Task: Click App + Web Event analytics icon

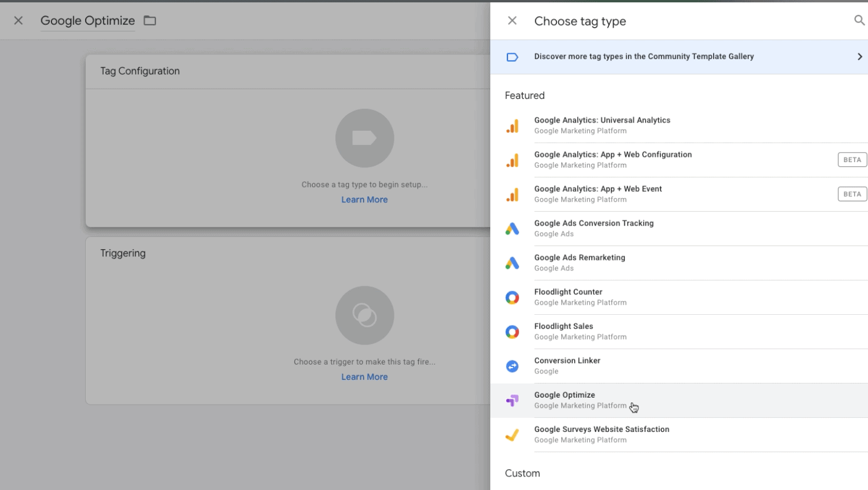Action: pos(512,194)
